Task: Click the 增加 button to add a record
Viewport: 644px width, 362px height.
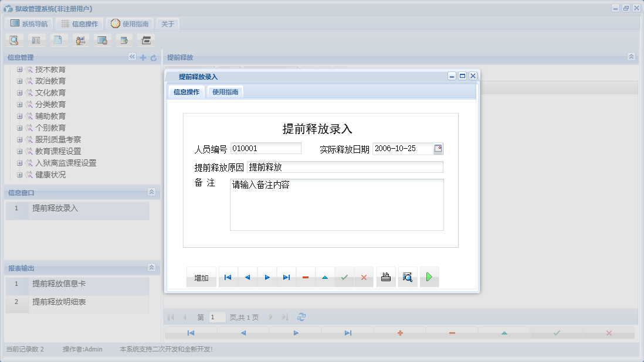Action: pos(201,276)
